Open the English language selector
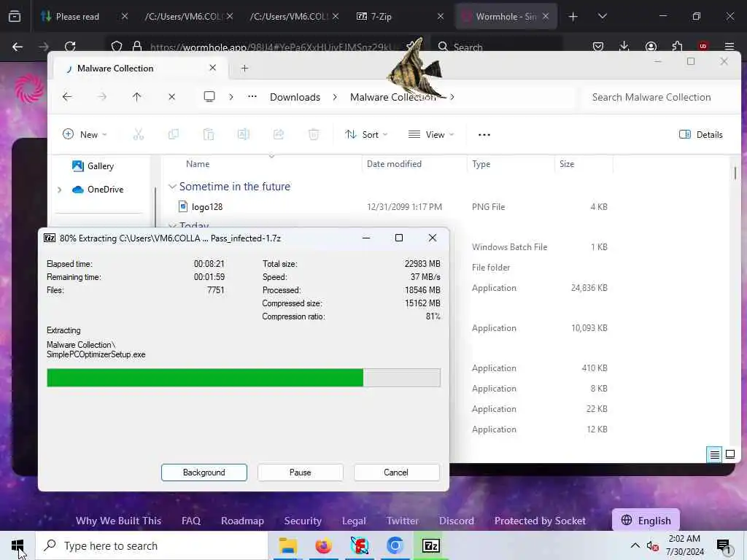The height and width of the screenshot is (560, 747). point(646,521)
